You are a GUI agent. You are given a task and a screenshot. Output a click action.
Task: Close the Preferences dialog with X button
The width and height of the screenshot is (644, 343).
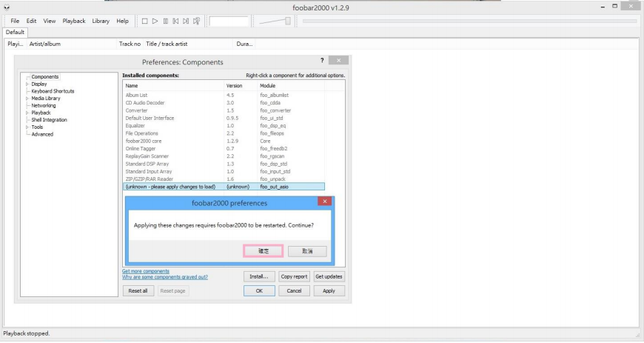338,61
